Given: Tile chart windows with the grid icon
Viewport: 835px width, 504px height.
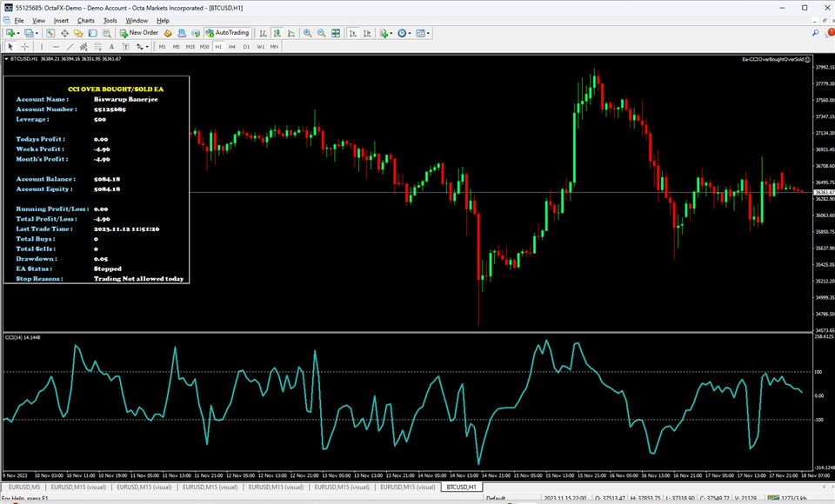Looking at the screenshot, I should point(336,33).
